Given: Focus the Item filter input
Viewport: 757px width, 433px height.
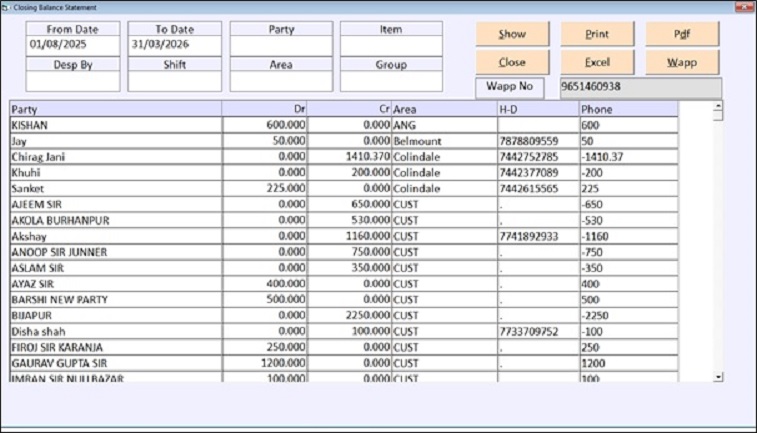Looking at the screenshot, I should tap(391, 46).
